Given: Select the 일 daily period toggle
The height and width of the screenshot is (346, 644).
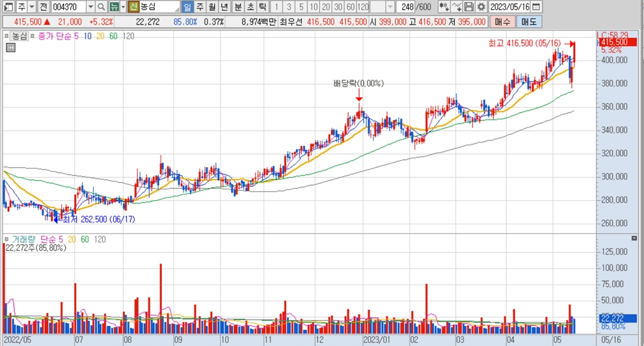Looking at the screenshot, I should click(x=187, y=7).
